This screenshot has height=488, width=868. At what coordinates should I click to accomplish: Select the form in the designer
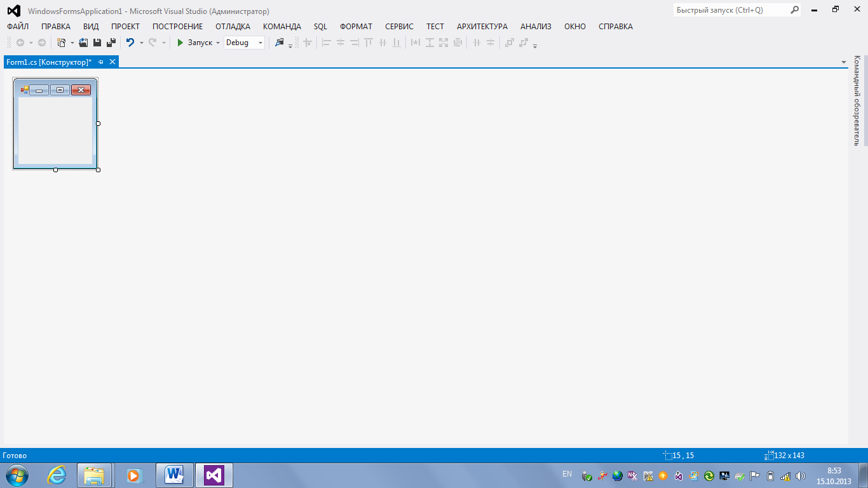(x=55, y=124)
